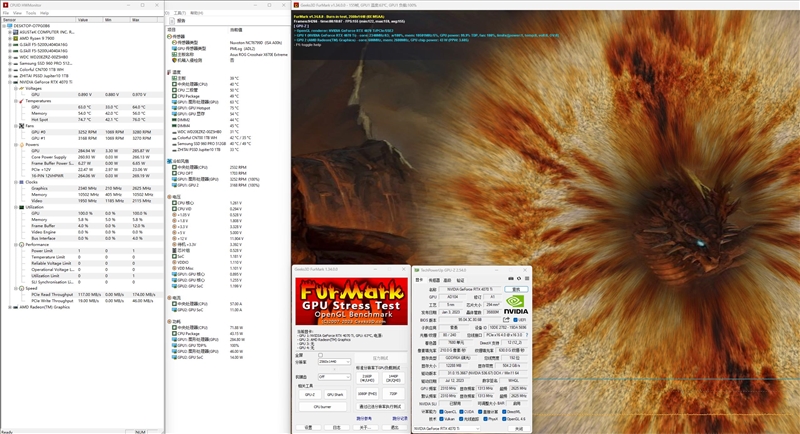The height and width of the screenshot is (434, 800).
Task: Click the HWMonitor title bar app icon
Action: (x=5, y=5)
